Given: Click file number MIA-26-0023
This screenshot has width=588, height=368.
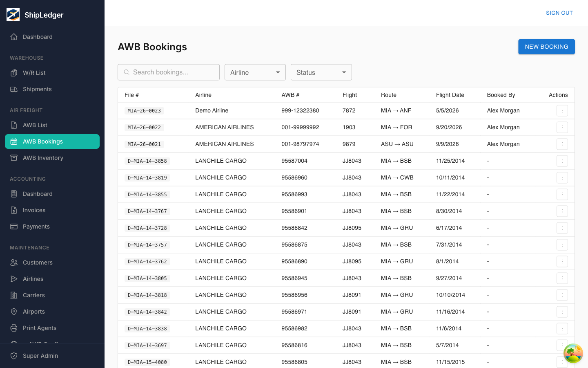Looking at the screenshot, I should 144,111.
